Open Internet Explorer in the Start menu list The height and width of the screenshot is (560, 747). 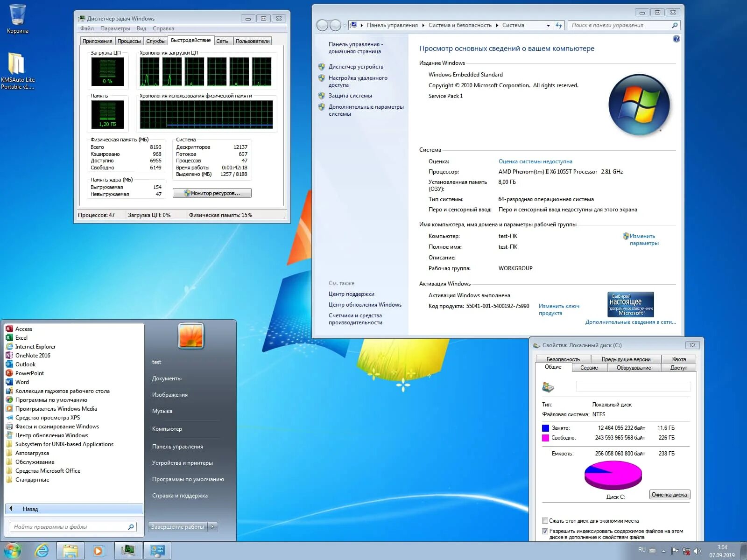pos(35,347)
